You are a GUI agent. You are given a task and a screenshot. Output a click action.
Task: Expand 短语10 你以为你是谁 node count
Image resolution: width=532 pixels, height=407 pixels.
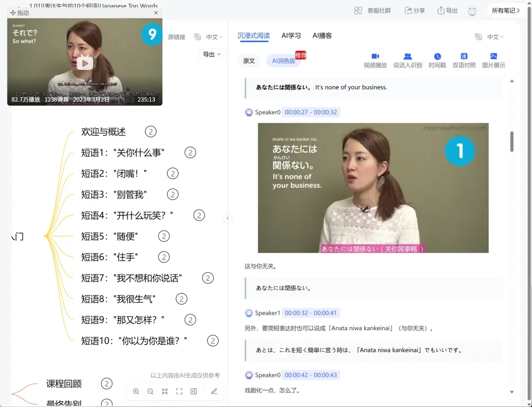(x=213, y=341)
